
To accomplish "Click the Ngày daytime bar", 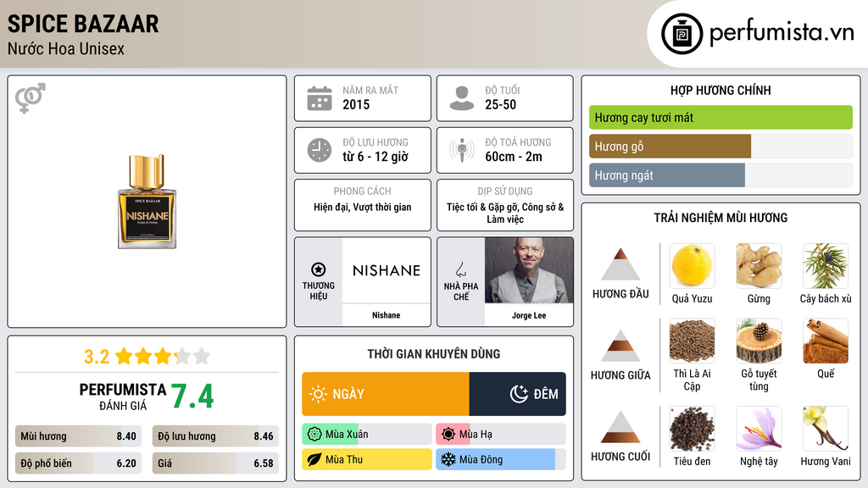I will pyautogui.click(x=386, y=394).
